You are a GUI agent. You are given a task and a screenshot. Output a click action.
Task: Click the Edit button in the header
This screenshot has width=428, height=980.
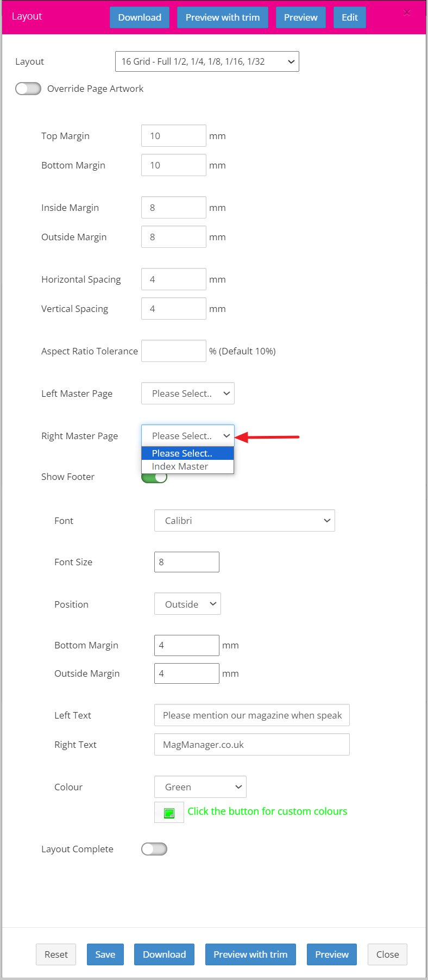pos(350,17)
